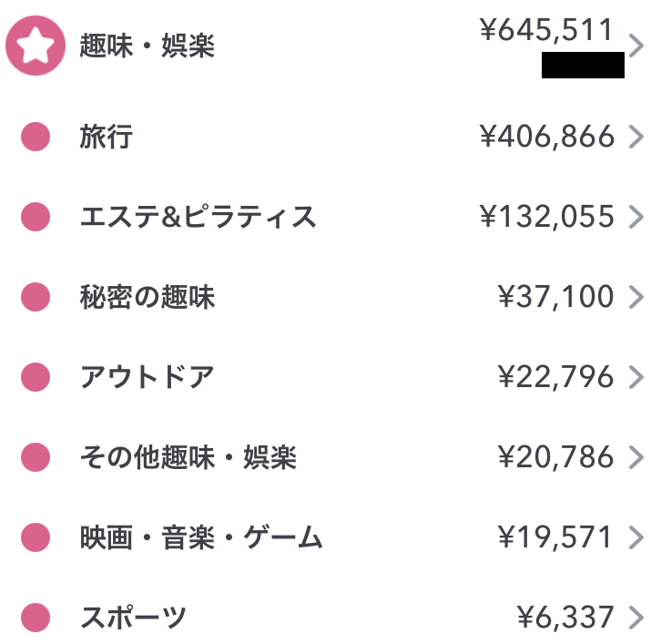Click the pink dot beside スポーツ

coord(36,618)
